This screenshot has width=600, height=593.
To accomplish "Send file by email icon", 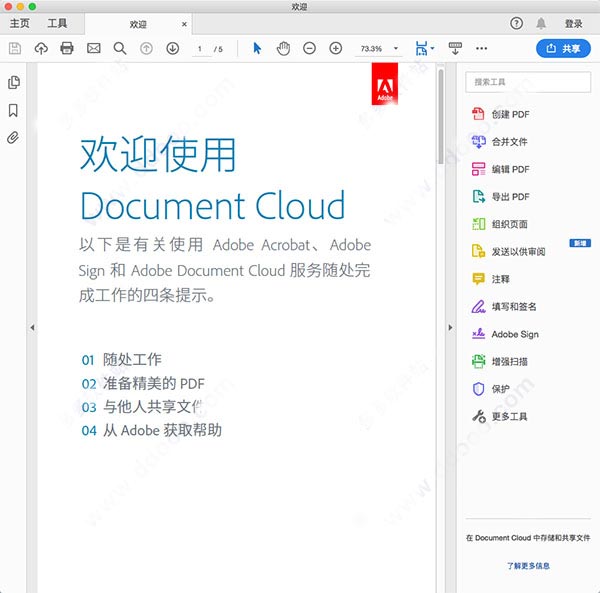I will click(x=93, y=49).
